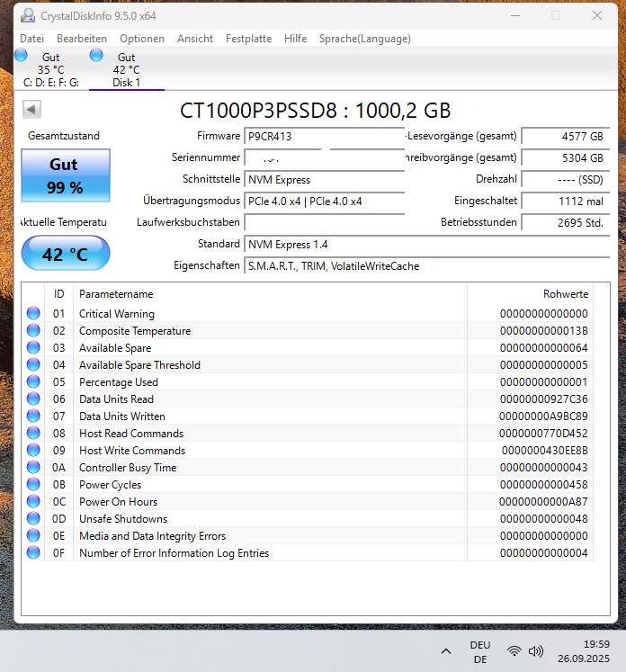Click the status orb of Percentage Used row

33,381
